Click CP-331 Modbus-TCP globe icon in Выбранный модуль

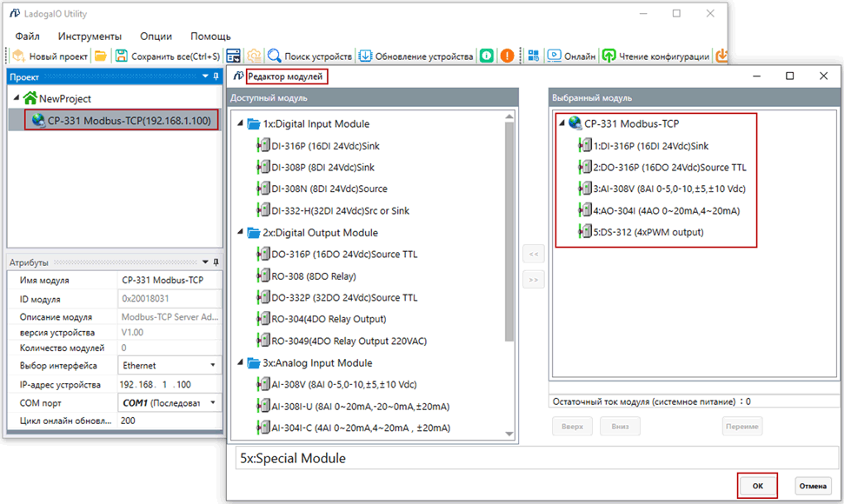(575, 123)
